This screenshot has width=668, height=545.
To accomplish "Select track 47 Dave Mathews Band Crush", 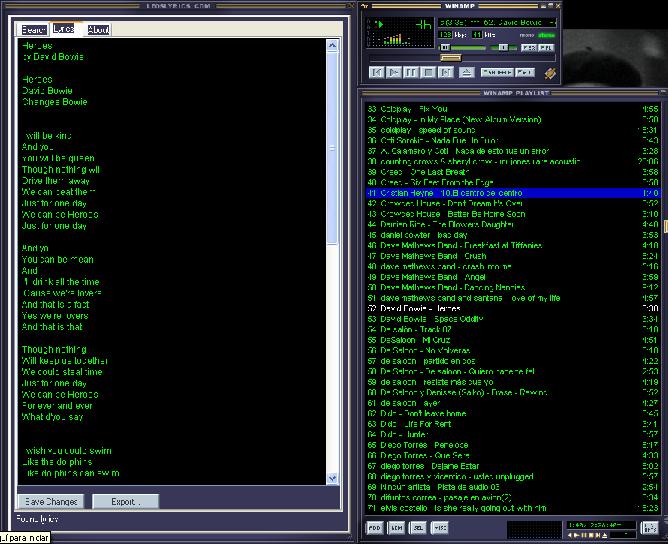I will pos(513,256).
